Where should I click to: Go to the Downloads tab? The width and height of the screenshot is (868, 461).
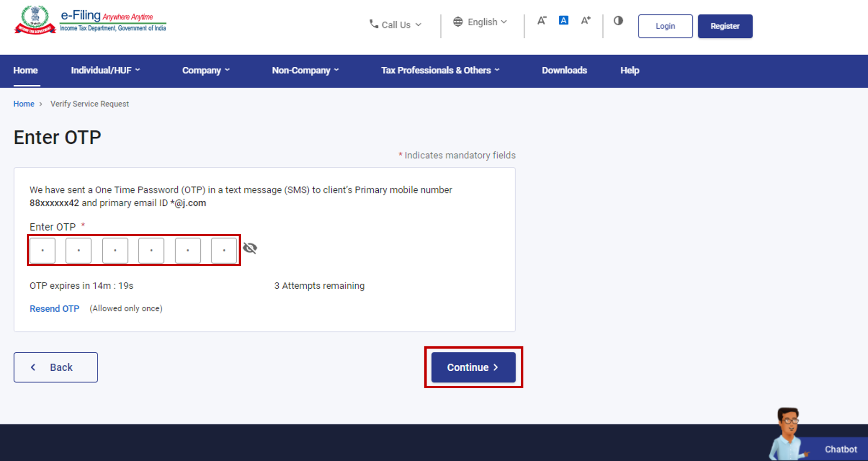click(x=564, y=70)
